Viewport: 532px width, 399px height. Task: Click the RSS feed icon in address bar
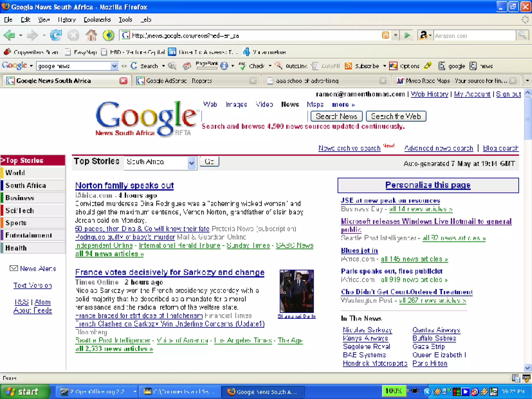coord(385,35)
